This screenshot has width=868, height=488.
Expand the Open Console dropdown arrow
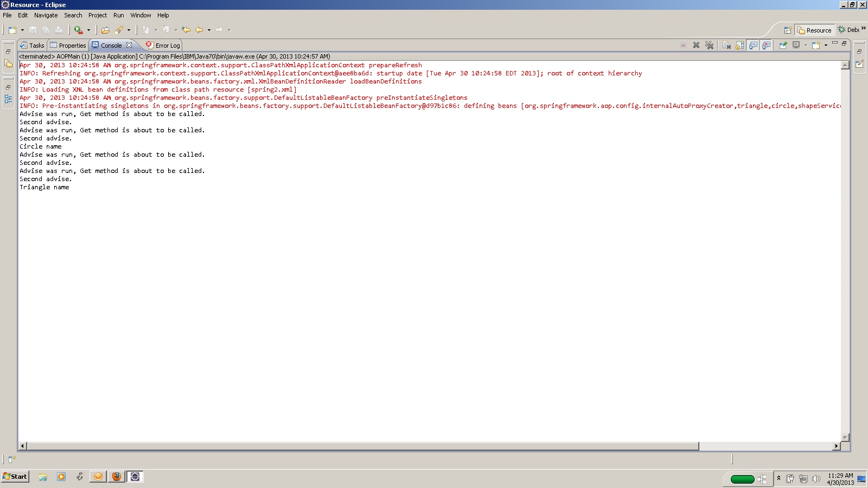tap(826, 46)
